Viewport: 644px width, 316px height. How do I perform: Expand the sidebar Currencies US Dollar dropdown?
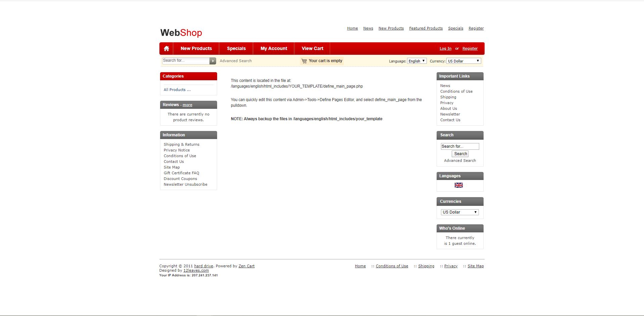tap(459, 212)
